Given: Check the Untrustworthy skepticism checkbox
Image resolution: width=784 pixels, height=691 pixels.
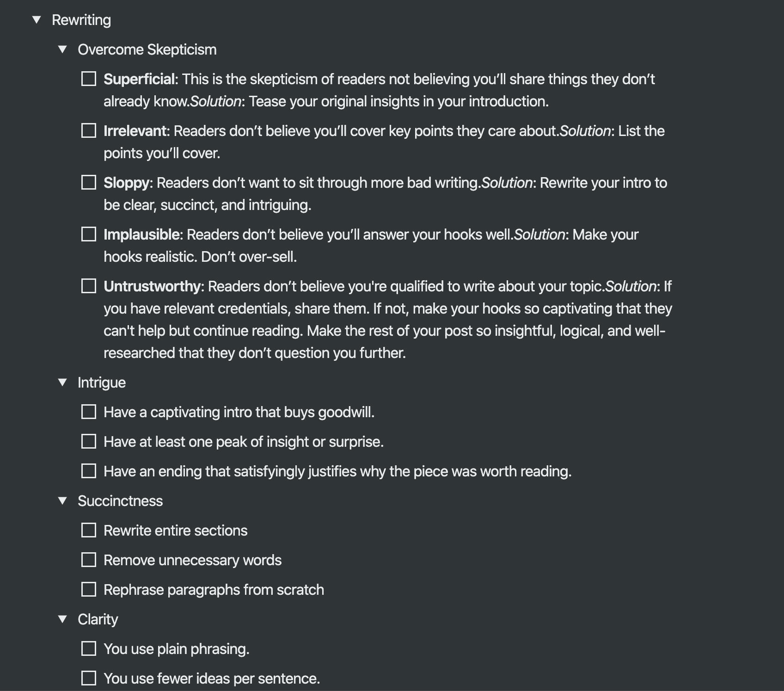Looking at the screenshot, I should 89,286.
